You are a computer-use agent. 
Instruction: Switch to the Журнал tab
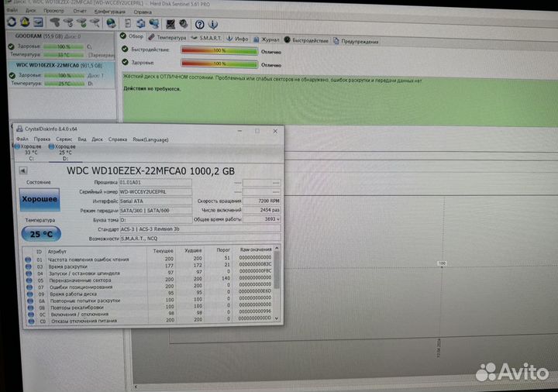point(266,40)
